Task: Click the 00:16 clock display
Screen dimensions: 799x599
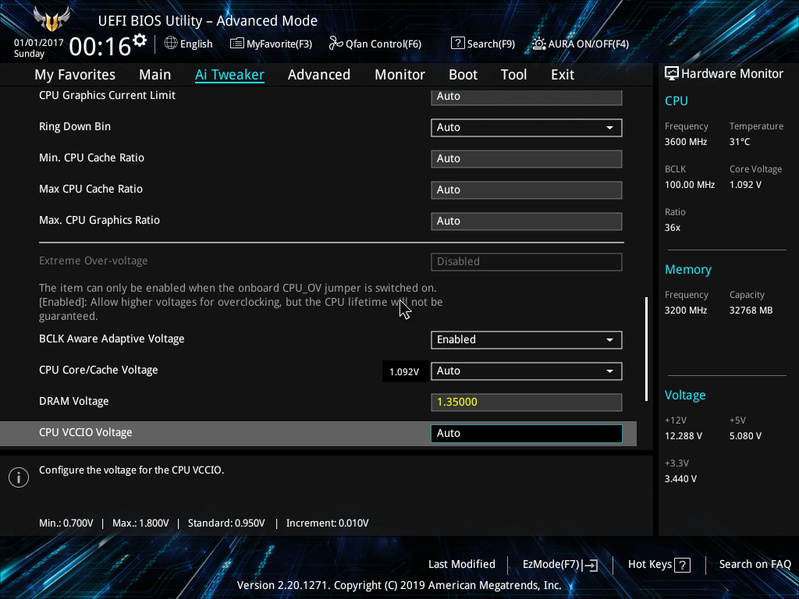Action: [100, 47]
